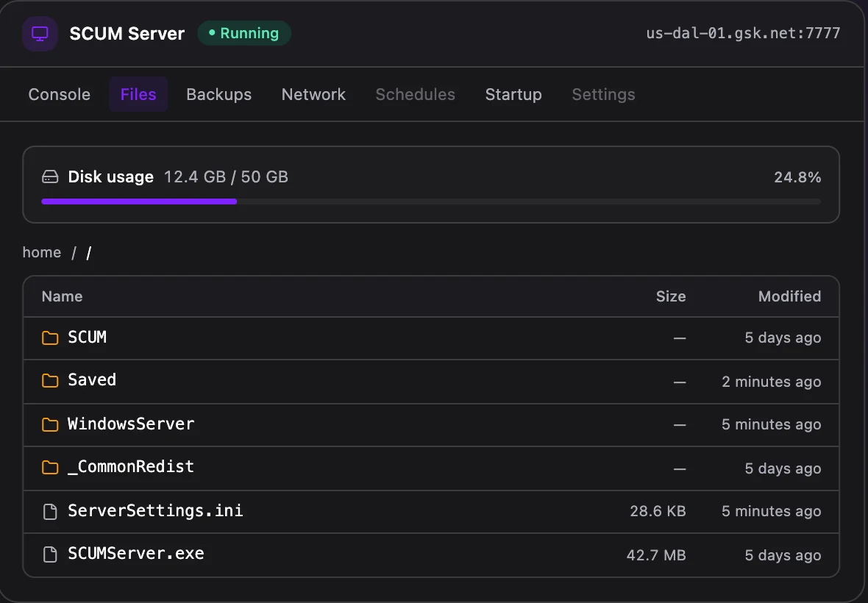Click the Running status badge

point(244,33)
